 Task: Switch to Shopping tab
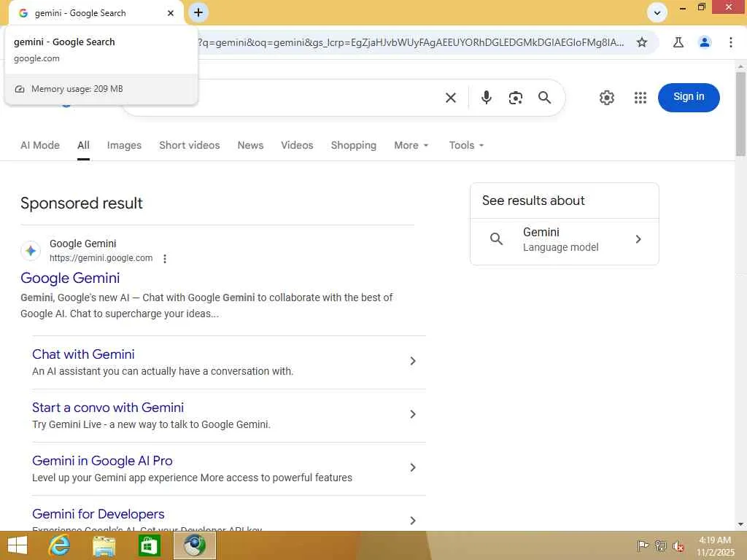tap(354, 145)
